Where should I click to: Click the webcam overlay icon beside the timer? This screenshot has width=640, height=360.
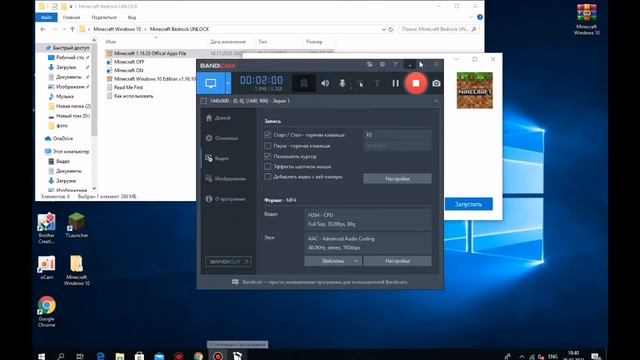click(x=304, y=83)
